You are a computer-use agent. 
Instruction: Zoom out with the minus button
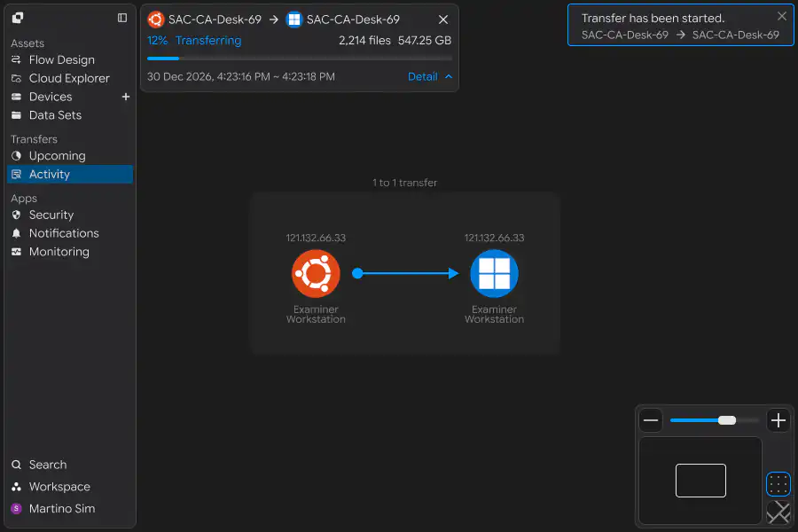[x=651, y=420]
